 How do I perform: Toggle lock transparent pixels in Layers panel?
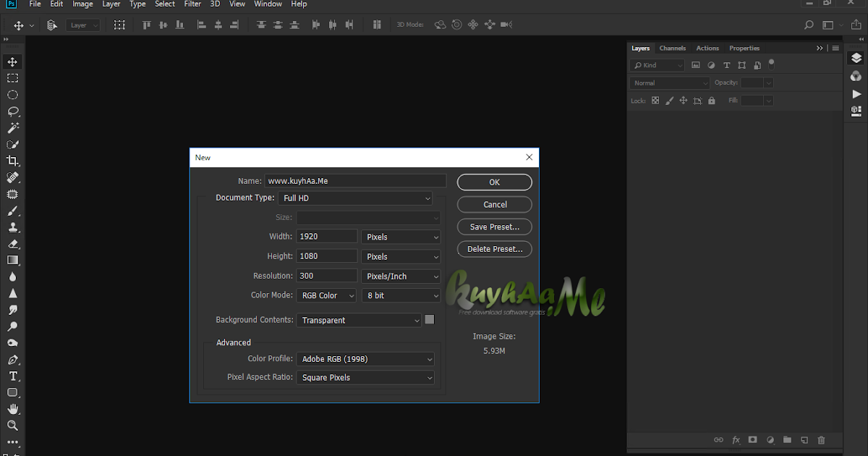click(655, 101)
